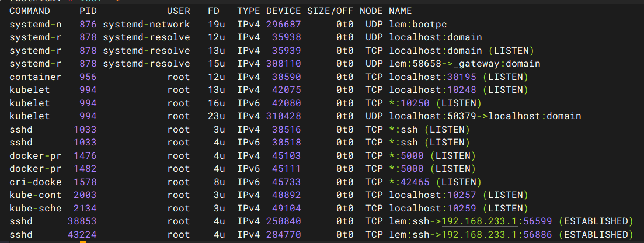
Task: Select the kube-cont command name
Action: tap(35, 195)
